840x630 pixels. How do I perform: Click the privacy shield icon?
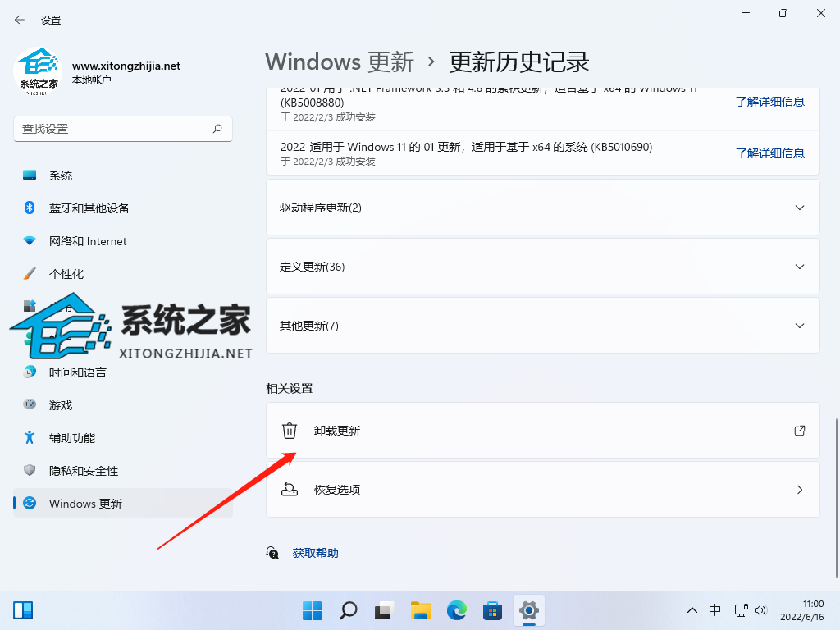pyautogui.click(x=30, y=470)
